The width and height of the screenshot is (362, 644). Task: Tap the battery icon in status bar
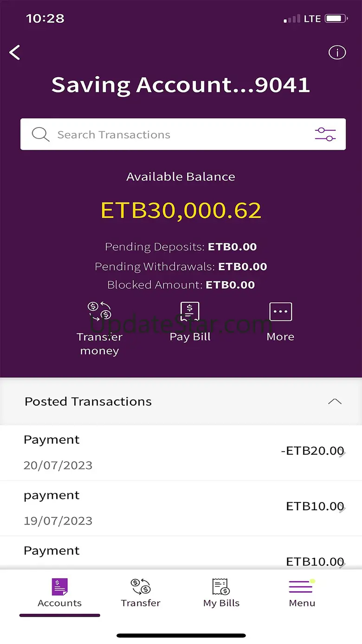coord(336,19)
